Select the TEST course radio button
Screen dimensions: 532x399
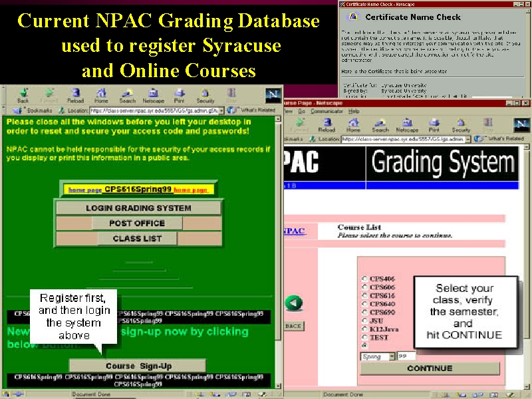coord(364,337)
